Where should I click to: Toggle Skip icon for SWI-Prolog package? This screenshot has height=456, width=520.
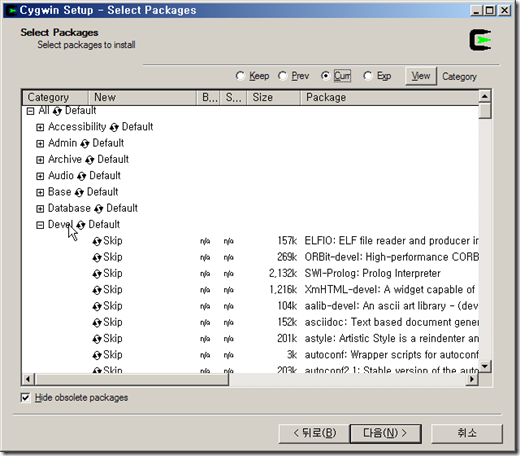point(97,274)
